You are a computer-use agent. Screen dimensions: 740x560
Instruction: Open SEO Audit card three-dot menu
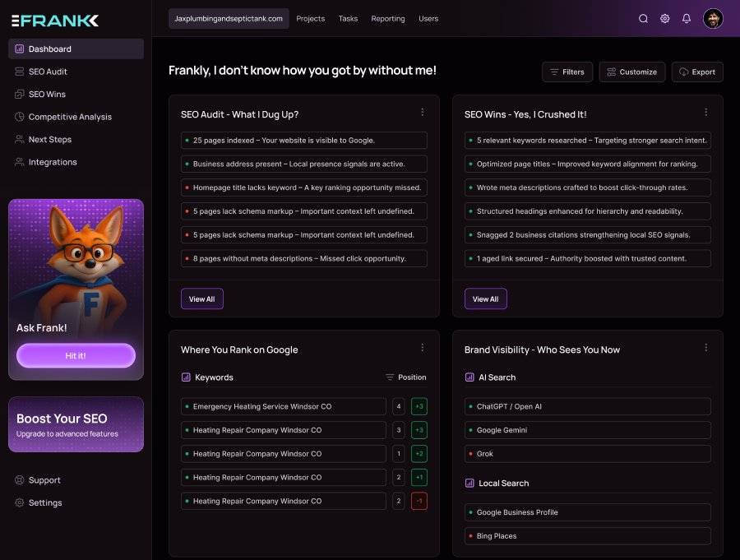(x=423, y=113)
